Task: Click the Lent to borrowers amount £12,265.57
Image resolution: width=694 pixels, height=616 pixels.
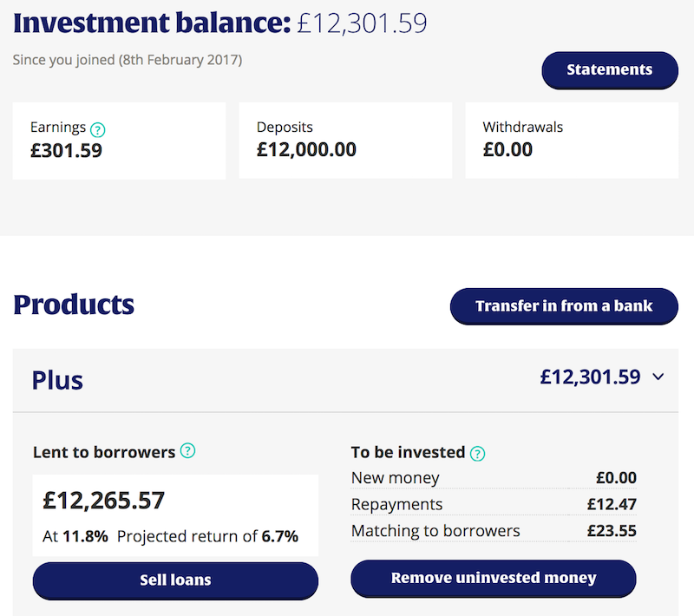Action: (x=103, y=501)
